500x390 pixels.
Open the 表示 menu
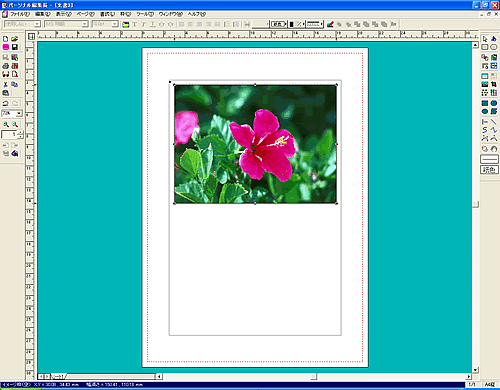[x=63, y=14]
